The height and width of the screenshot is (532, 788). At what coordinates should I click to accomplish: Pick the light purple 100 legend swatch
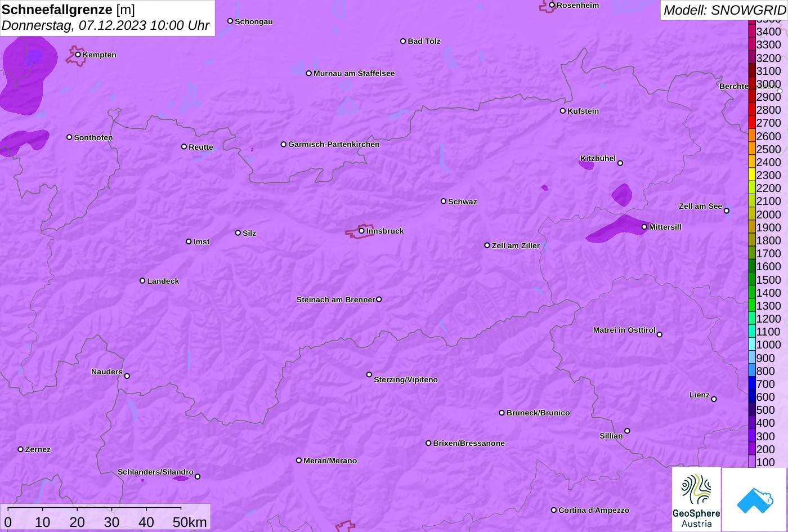coord(752,462)
